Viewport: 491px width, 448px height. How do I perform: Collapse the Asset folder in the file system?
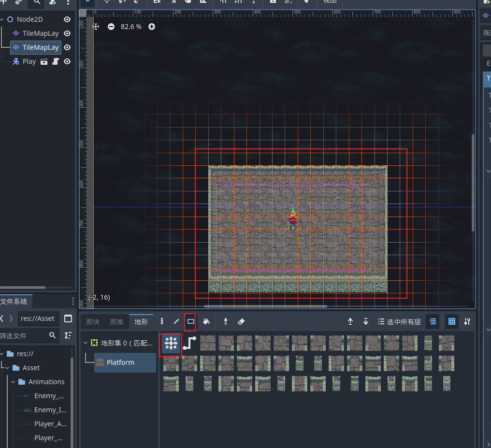pos(8,368)
